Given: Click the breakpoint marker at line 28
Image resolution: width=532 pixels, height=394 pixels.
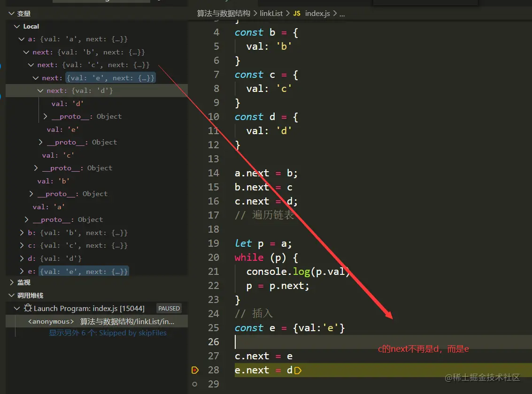Looking at the screenshot, I should click(x=195, y=370).
